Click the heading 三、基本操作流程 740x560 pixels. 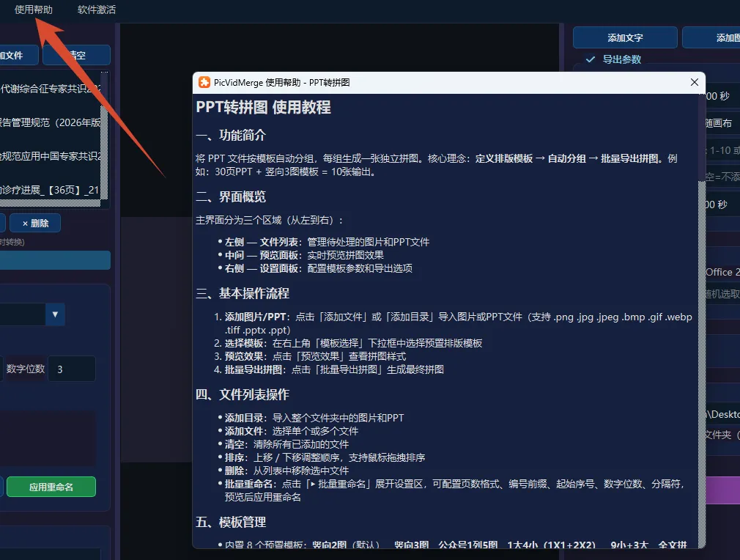point(243,294)
